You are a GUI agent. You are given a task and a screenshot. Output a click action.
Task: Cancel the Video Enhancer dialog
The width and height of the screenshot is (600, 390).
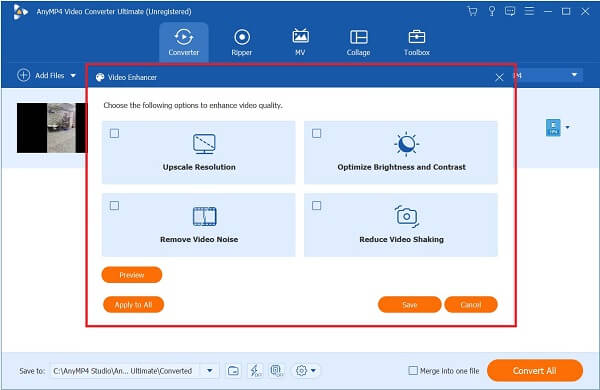tap(471, 305)
